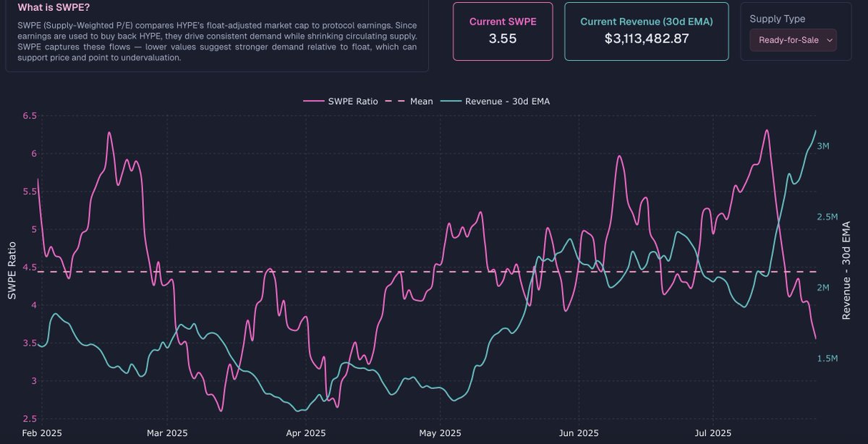Click the 3.5 tick on SWPE axis
Image resolution: width=868 pixels, height=444 pixels.
tap(29, 343)
